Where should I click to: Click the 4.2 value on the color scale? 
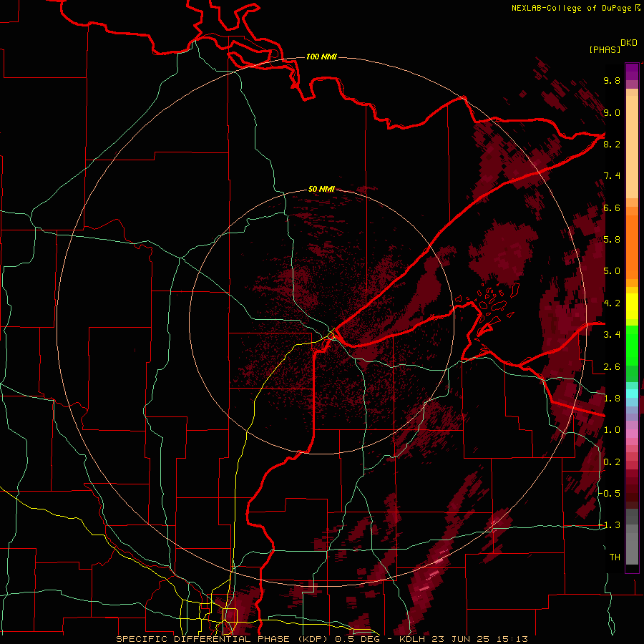pyautogui.click(x=612, y=303)
